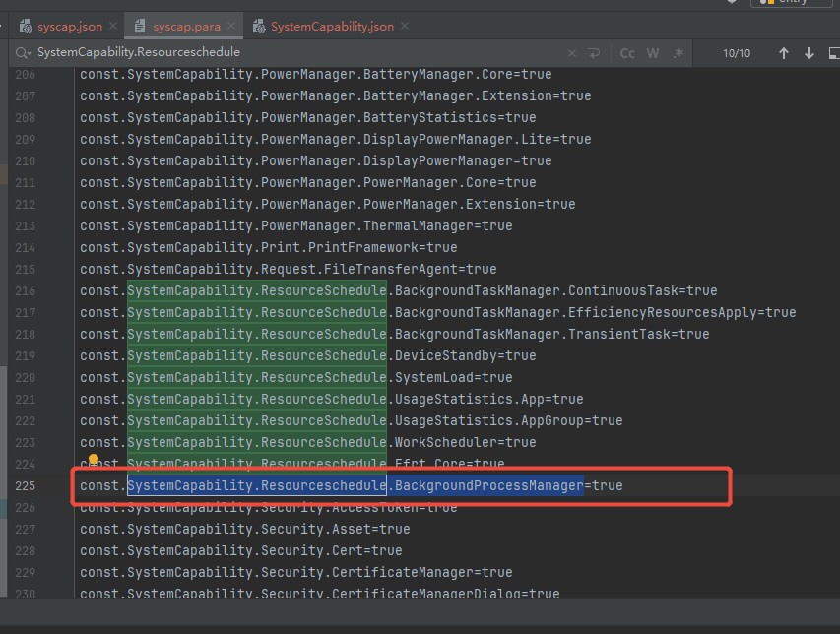This screenshot has height=634, width=840.
Task: Close the syscap.json tab
Action: 113,26
